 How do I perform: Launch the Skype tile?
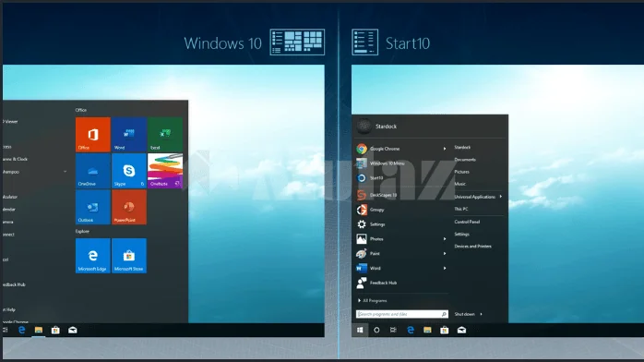[x=129, y=171]
